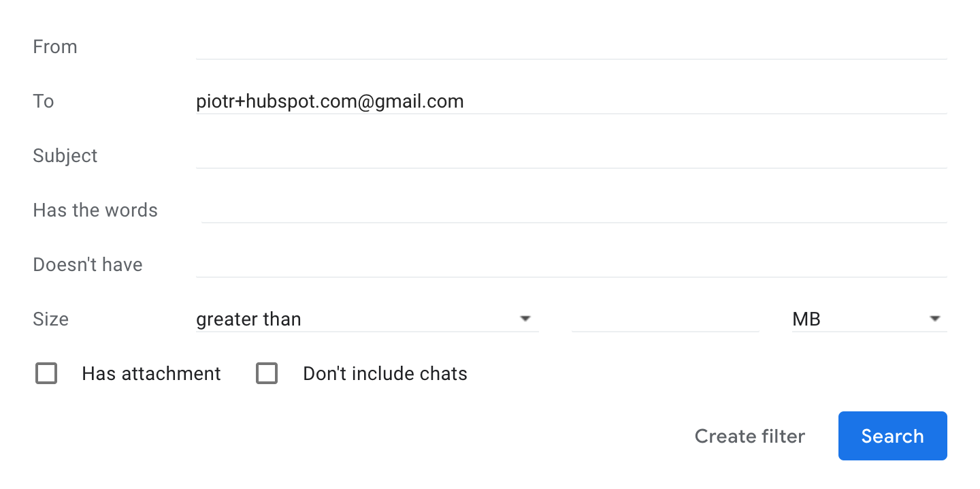This screenshot has width=980, height=489.
Task: Open the MB size unit dropdown
Action: (869, 319)
